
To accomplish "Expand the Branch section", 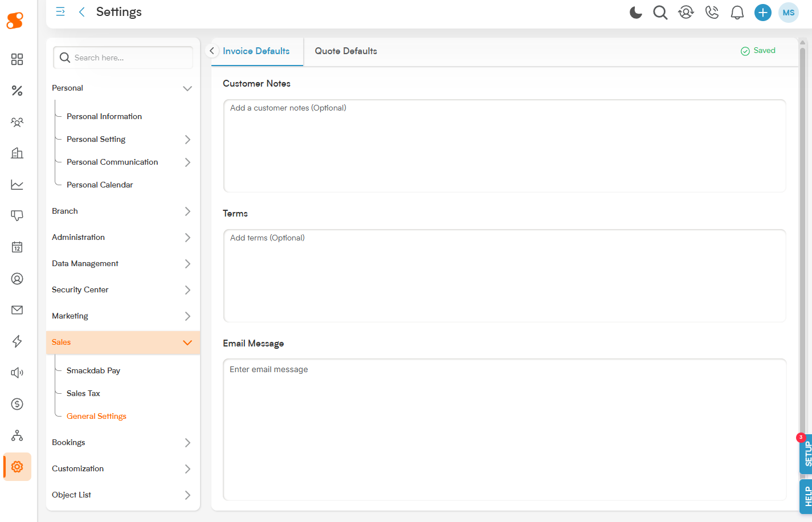I will point(187,211).
